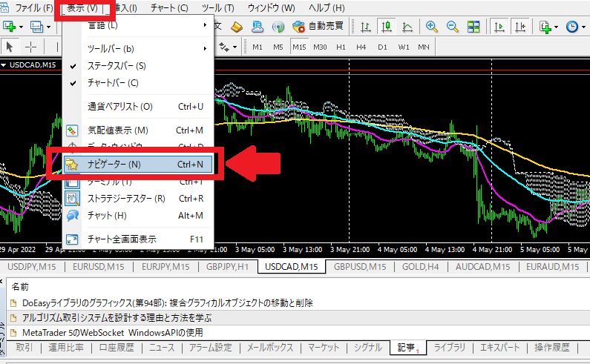
Task: Toggle ステータスバー (S) checkmark item
Action: [138, 66]
